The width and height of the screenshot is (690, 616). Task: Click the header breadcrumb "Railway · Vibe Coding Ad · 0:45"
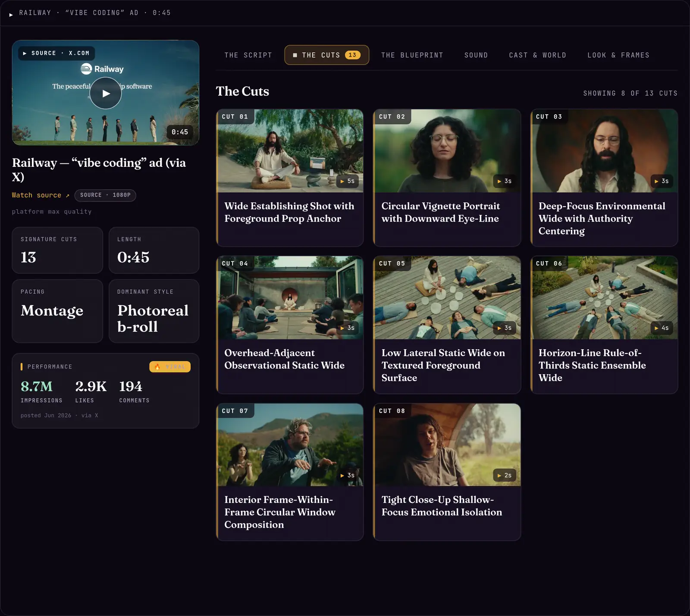coord(95,13)
